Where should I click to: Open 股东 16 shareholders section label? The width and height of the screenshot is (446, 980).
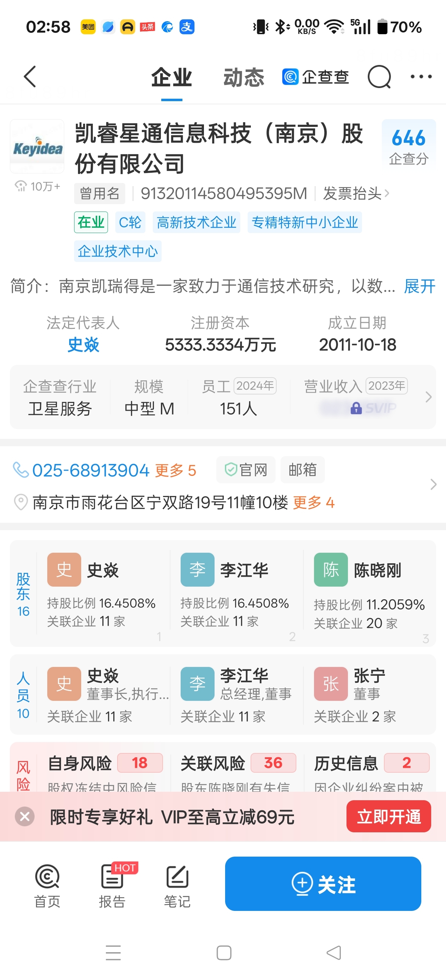[x=23, y=594]
